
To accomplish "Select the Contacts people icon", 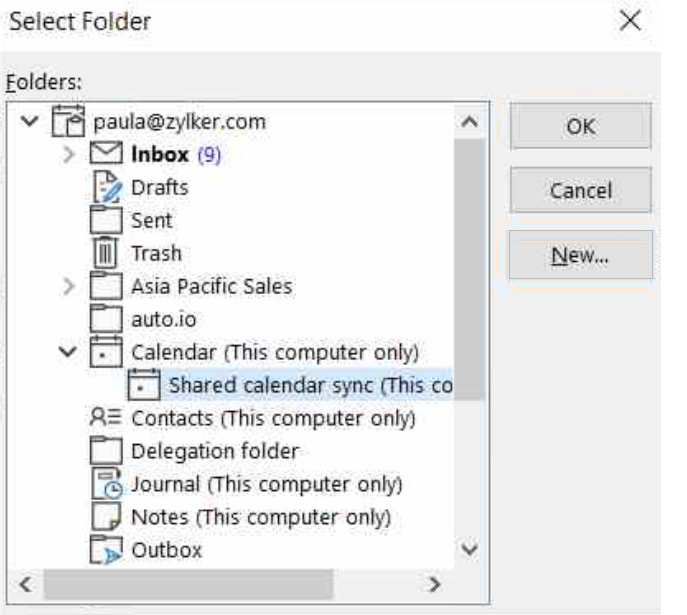I will click(107, 418).
